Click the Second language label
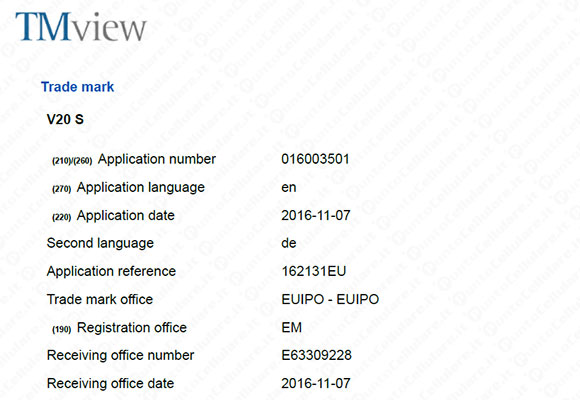Viewport: 580px width, 400px height. coord(100,243)
